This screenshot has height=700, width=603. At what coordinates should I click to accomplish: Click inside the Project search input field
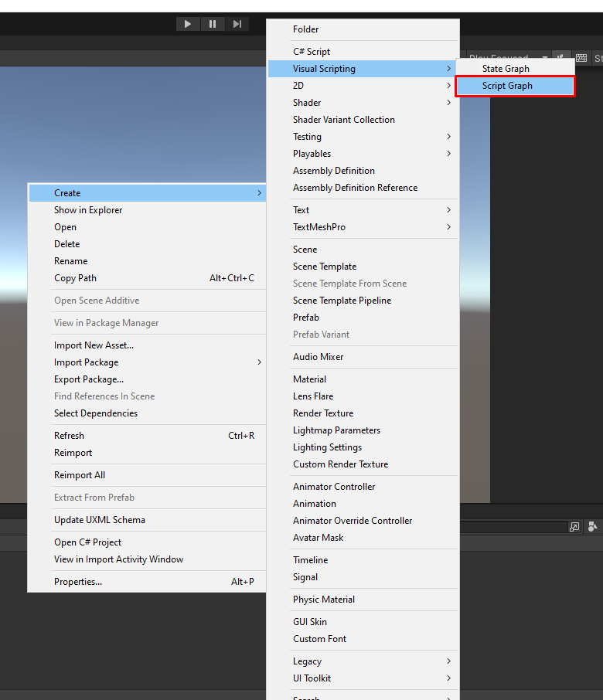coord(513,527)
